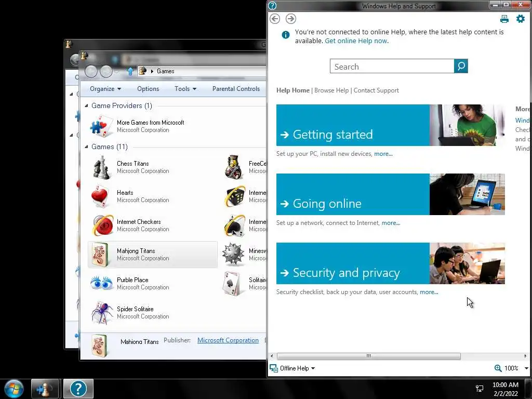Click Options in Games toolbar

(x=148, y=89)
